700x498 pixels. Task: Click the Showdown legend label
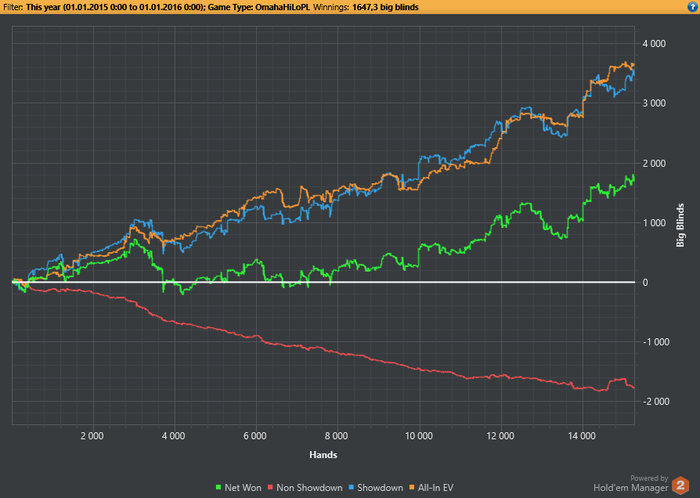pyautogui.click(x=380, y=488)
